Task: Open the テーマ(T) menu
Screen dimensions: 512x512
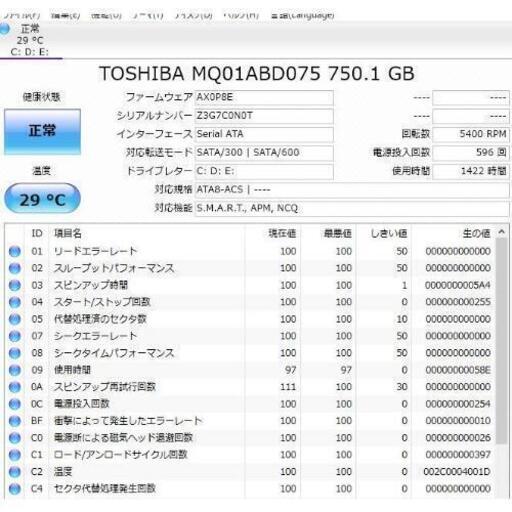Action: 148,15
